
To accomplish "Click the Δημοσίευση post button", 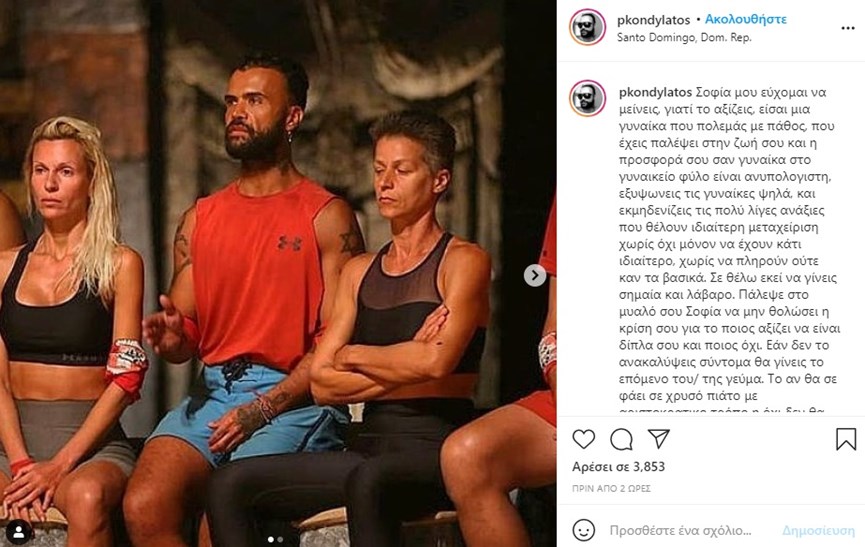I will 818,530.
